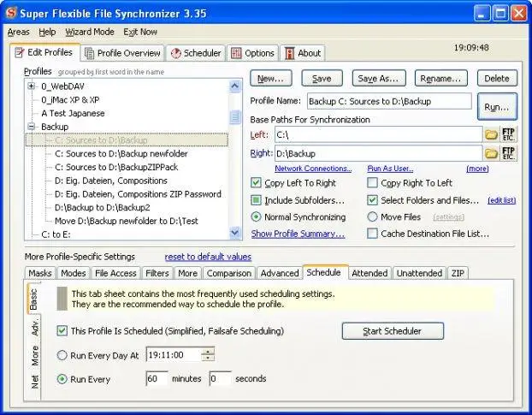Open the More settings tab next to Filters
532x415 pixels.
coord(187,273)
